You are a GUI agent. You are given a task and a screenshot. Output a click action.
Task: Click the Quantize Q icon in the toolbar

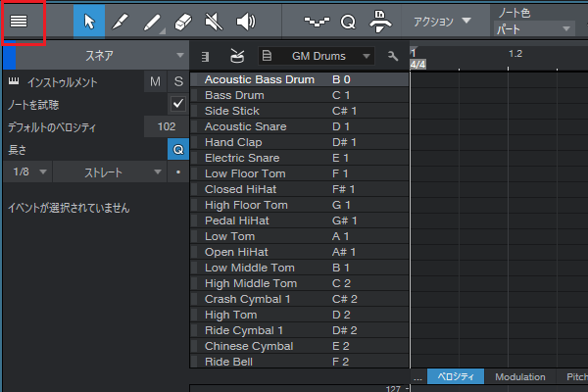(x=348, y=21)
